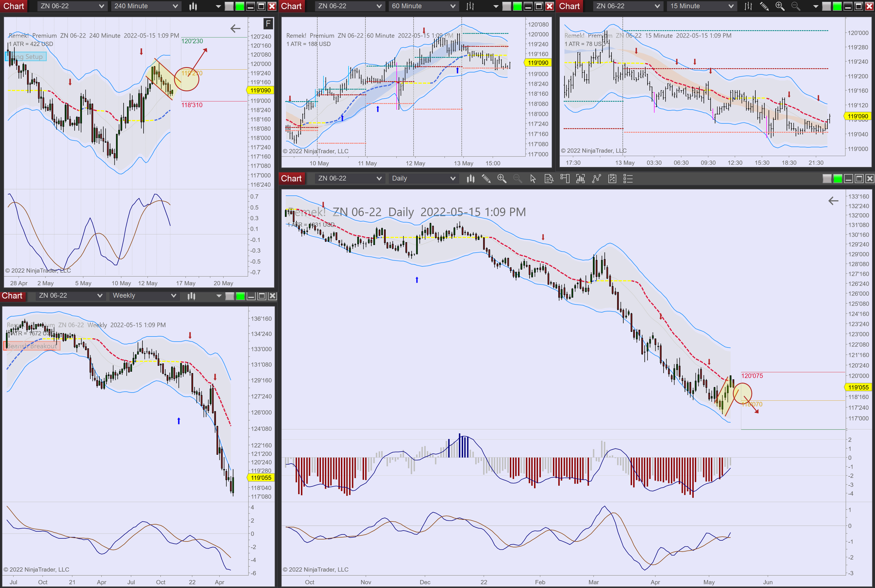
Task: Click the 119'055 yellow price marker on Daily chart
Action: pos(858,387)
